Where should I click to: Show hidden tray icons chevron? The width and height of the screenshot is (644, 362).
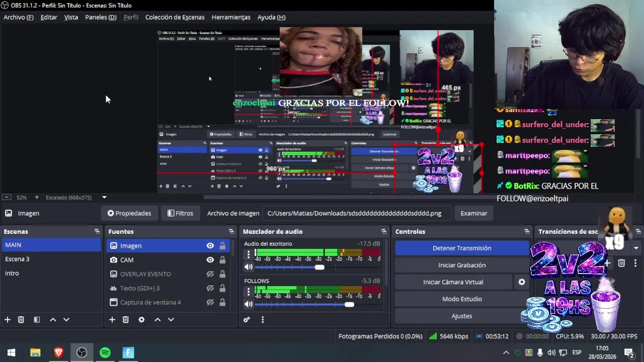tap(506, 352)
